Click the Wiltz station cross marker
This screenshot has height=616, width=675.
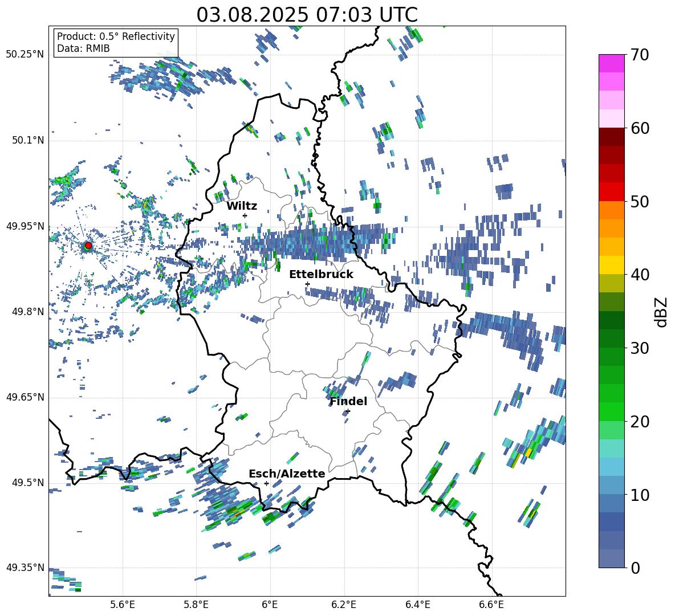245,215
